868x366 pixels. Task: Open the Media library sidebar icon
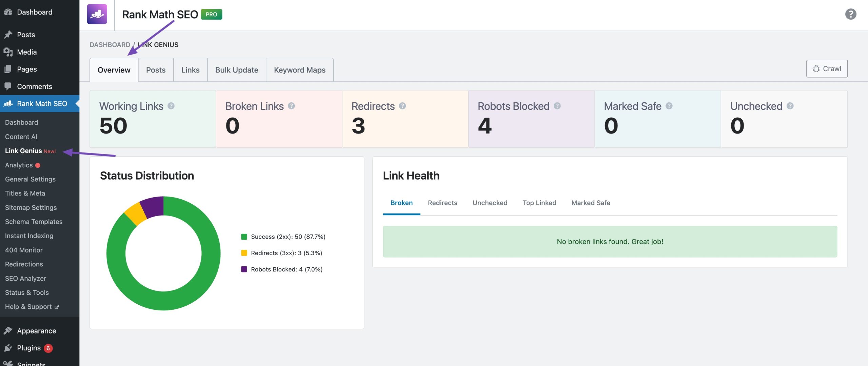click(8, 52)
